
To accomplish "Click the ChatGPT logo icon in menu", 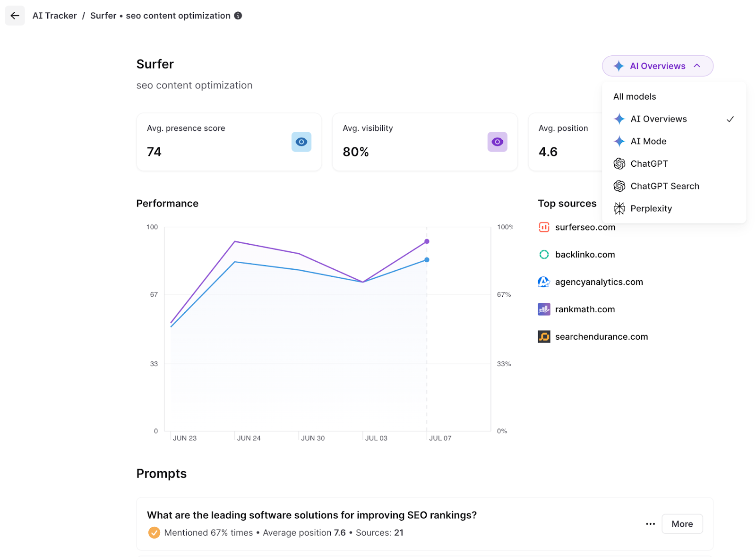I will [x=619, y=163].
